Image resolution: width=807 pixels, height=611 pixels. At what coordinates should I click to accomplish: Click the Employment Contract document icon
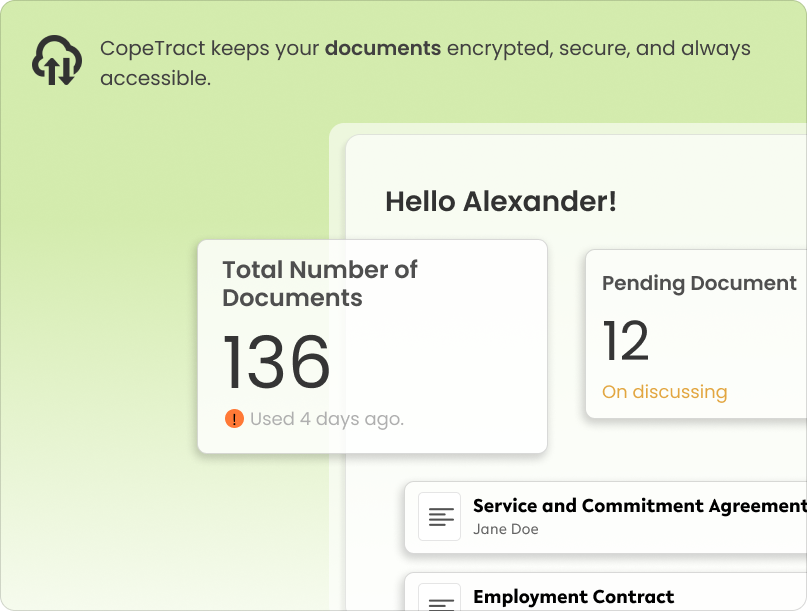click(x=439, y=599)
